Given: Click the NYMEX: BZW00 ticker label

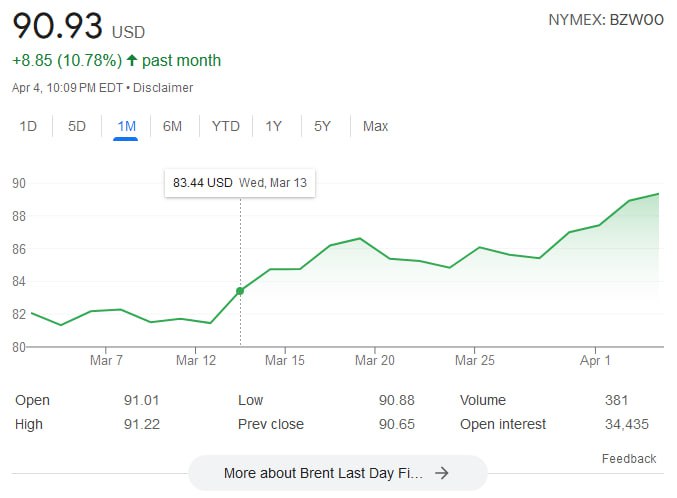Looking at the screenshot, I should [606, 20].
